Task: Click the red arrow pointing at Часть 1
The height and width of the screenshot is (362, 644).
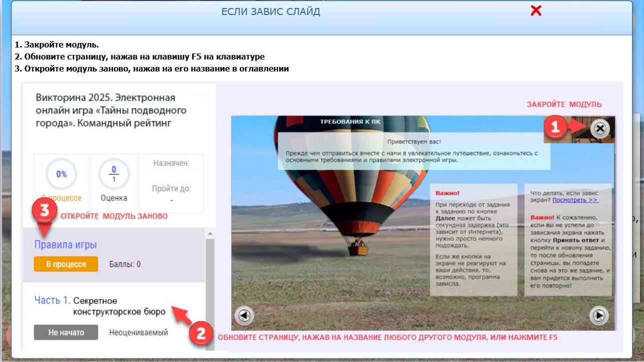Action: 182,315
